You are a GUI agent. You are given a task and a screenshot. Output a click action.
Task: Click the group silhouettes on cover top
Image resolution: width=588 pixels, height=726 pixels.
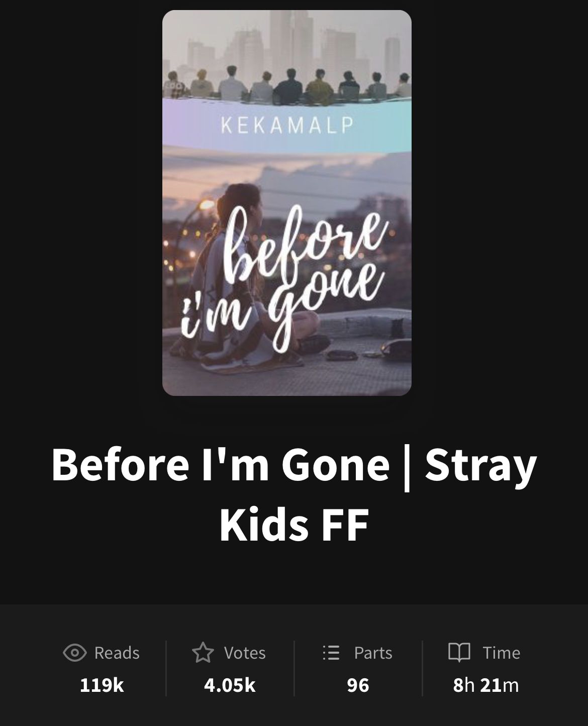pyautogui.click(x=287, y=85)
